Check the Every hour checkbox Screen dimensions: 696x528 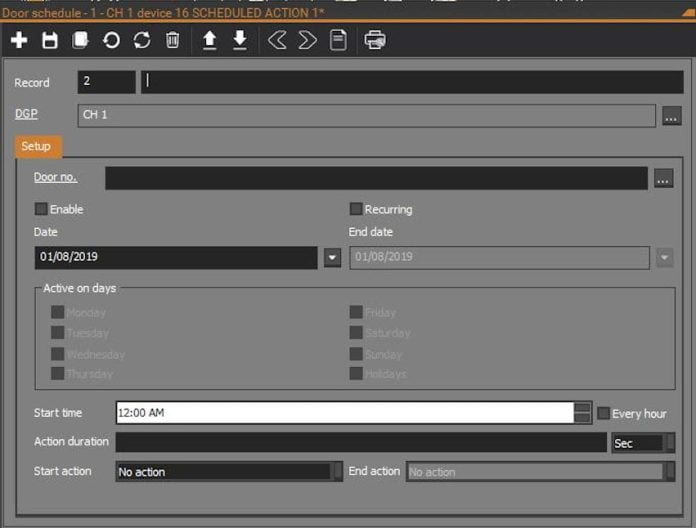[x=604, y=413]
